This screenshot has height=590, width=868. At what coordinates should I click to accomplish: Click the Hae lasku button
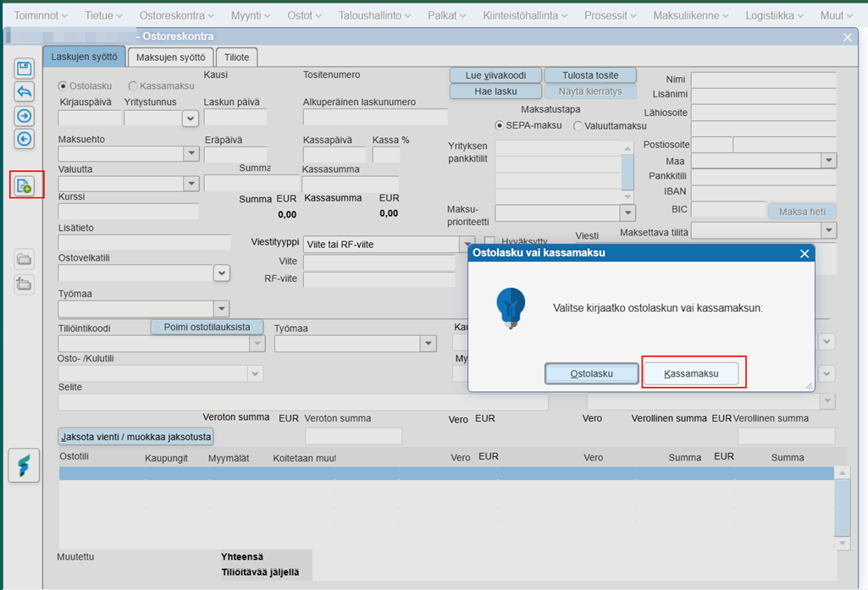(x=495, y=91)
